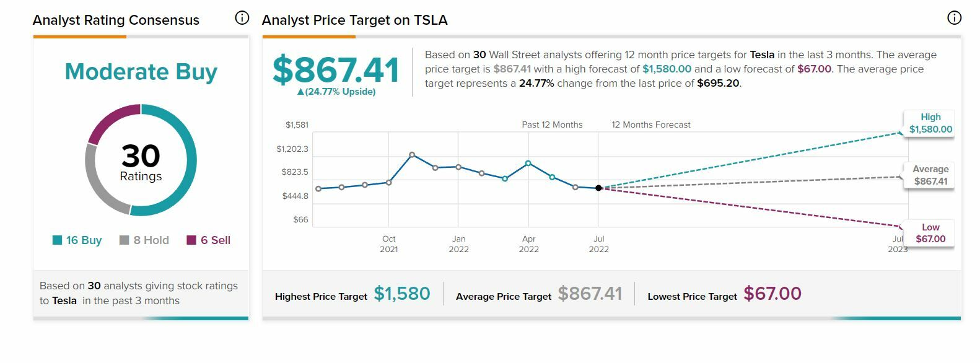980x363 pixels.
Task: Click the Past 12 Months chart label
Action: click(x=552, y=125)
